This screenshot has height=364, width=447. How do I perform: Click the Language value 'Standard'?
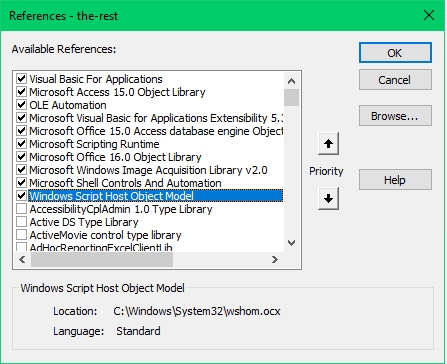point(138,331)
